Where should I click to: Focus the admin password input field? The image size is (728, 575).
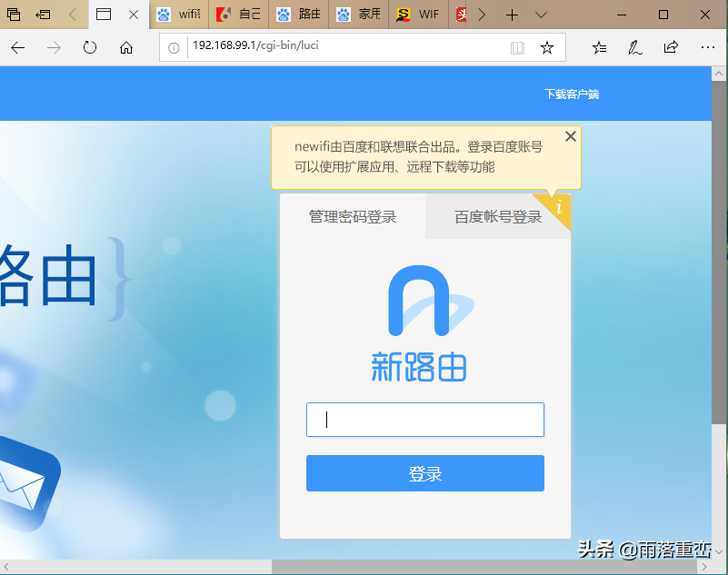pyautogui.click(x=425, y=420)
